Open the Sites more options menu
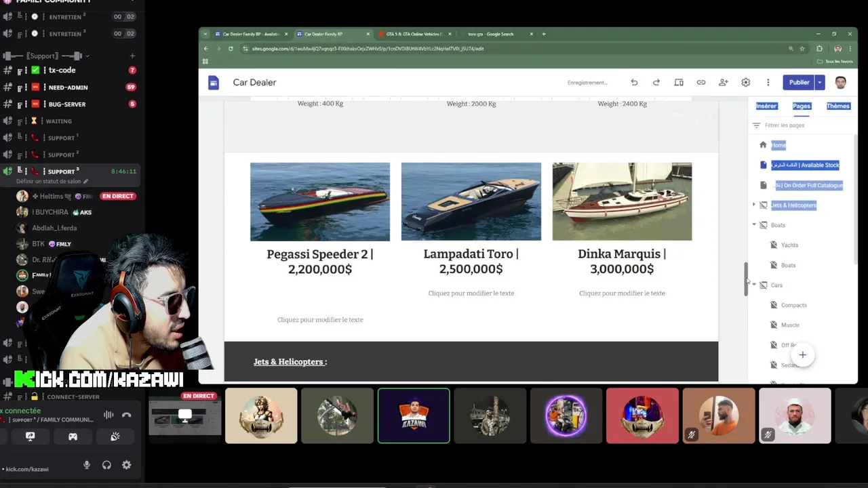The height and width of the screenshot is (488, 868). click(x=768, y=83)
